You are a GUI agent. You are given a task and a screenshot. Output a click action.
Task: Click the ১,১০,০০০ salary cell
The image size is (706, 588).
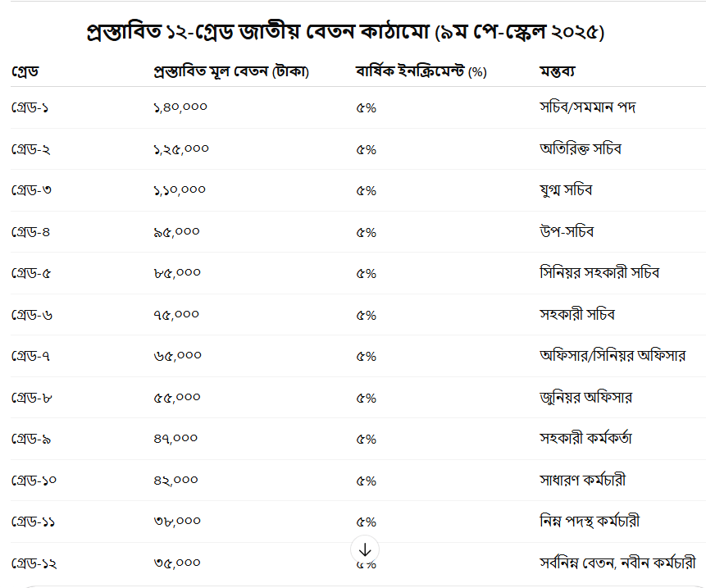[x=180, y=190]
